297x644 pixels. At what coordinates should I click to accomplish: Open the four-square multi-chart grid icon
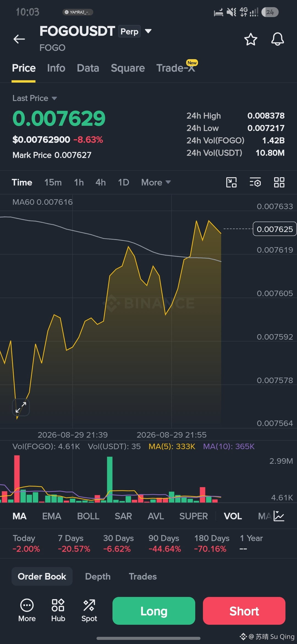(279, 182)
